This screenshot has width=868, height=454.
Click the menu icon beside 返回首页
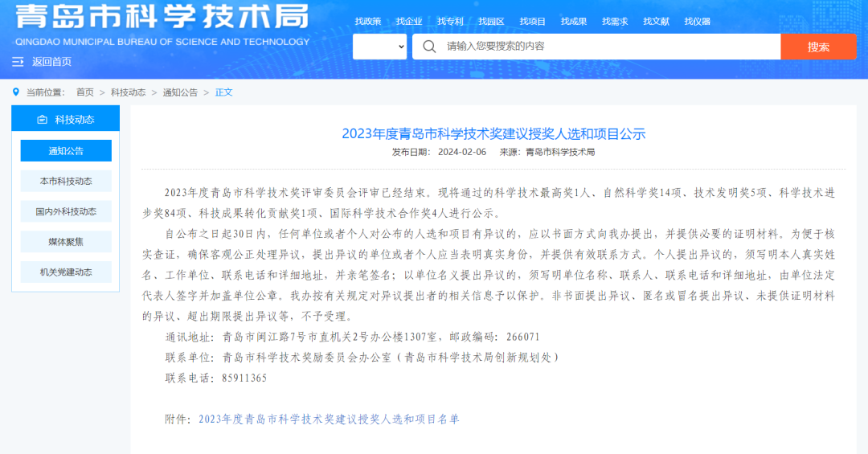pos(18,62)
